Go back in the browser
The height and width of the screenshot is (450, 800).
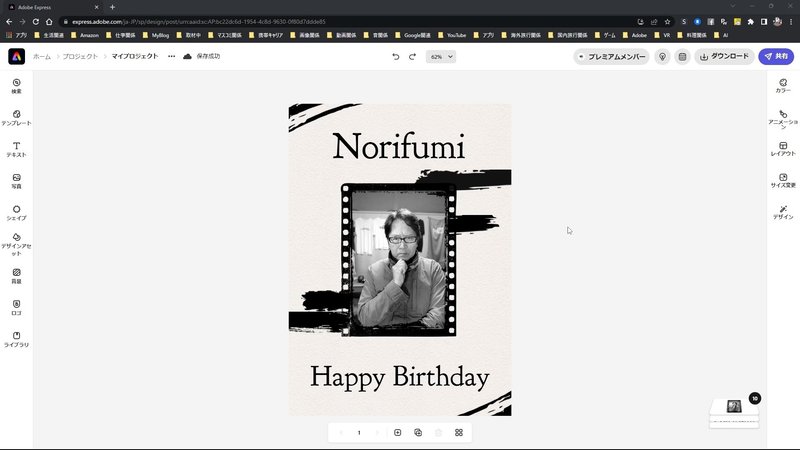point(9,22)
